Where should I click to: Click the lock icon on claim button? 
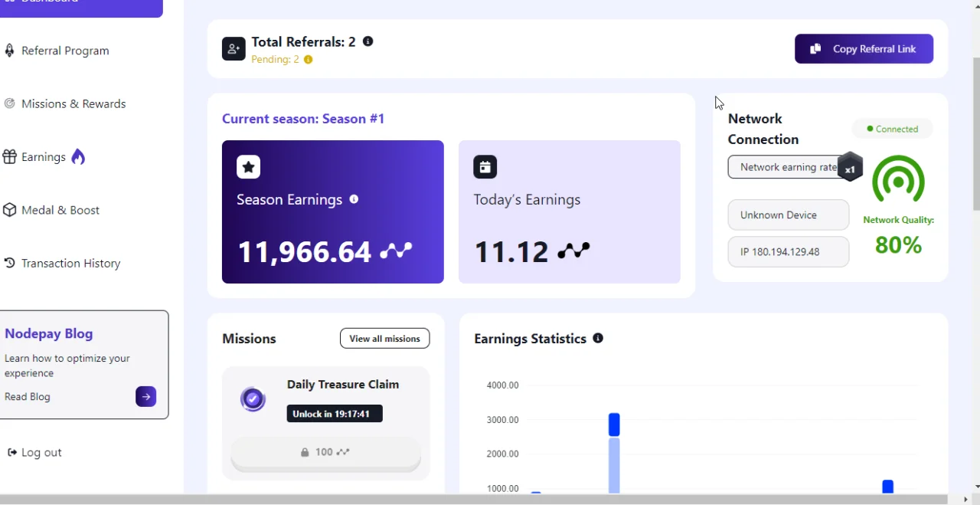305,453
